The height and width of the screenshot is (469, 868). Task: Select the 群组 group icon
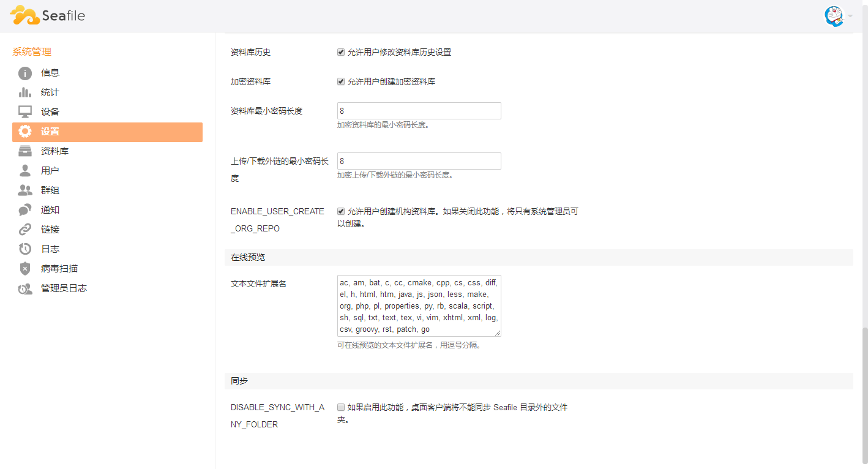click(25, 190)
